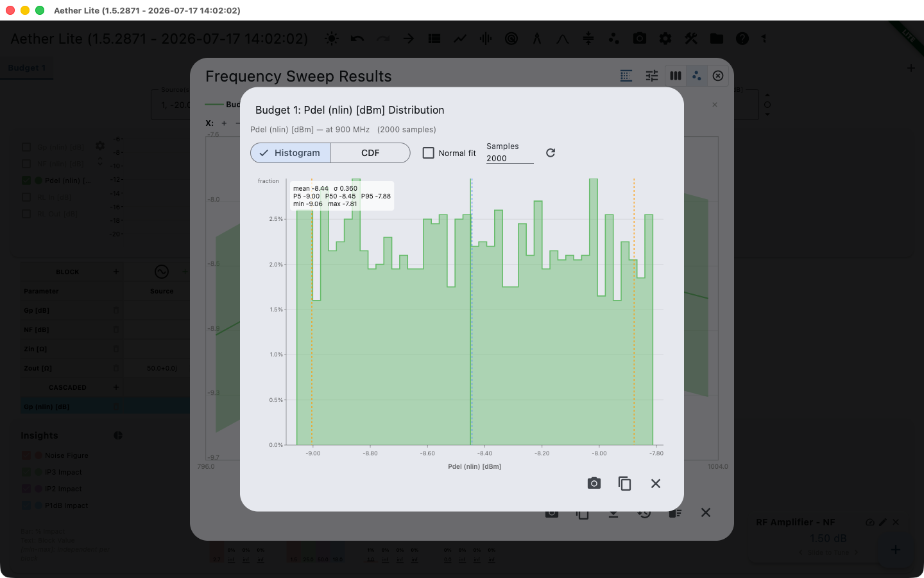This screenshot has width=924, height=578.
Task: Open settings gear in the main toolbar
Action: tap(665, 39)
